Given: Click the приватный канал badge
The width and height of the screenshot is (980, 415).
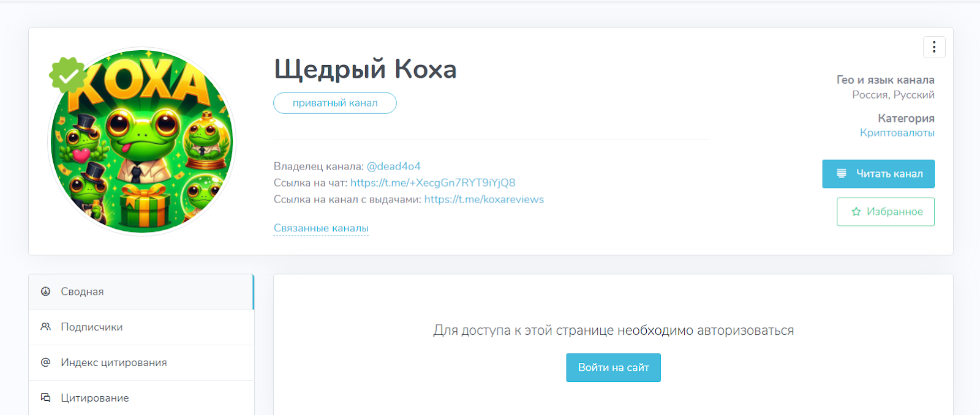Looking at the screenshot, I should click(335, 103).
